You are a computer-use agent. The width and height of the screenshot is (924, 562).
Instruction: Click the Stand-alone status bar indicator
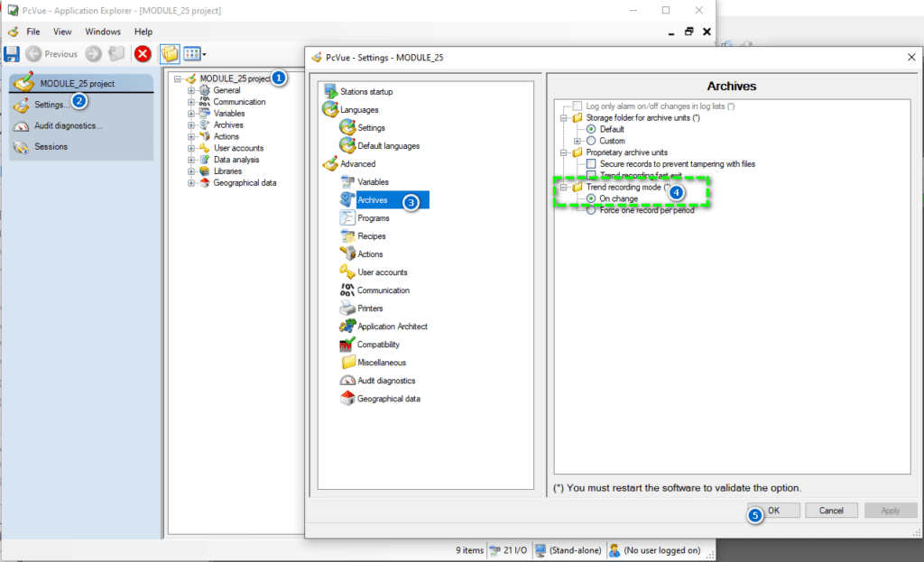click(x=568, y=550)
